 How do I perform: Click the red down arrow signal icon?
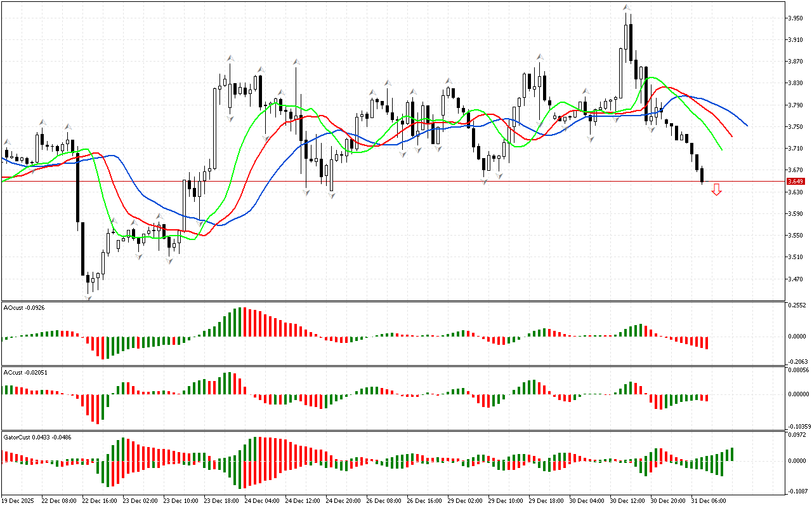716,189
